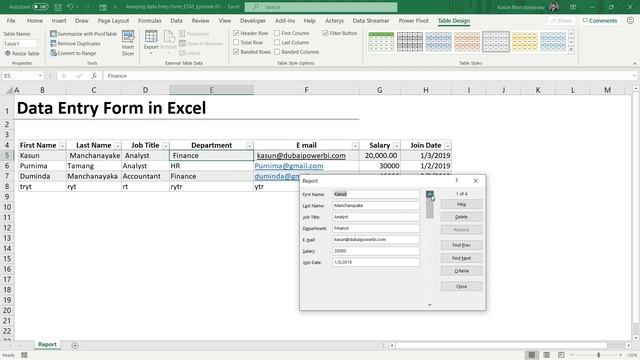The image size is (640, 360).
Task: Click the Table Name input field
Action: [20, 44]
